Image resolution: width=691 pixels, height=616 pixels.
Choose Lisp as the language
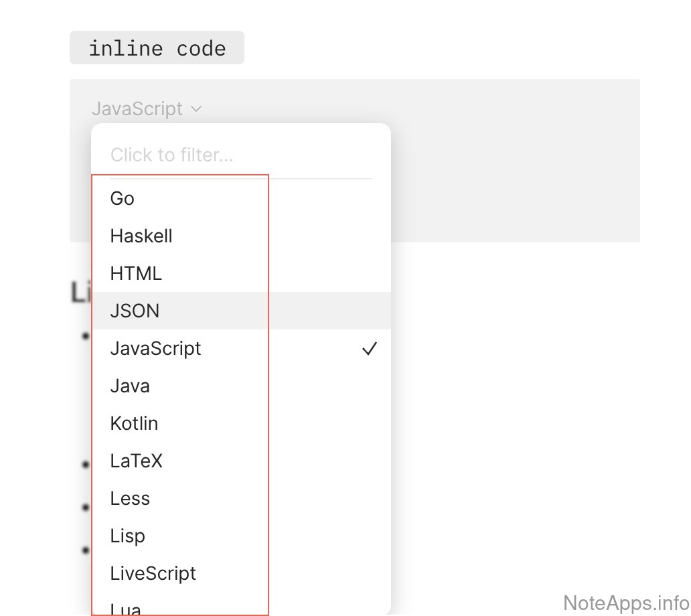pyautogui.click(x=127, y=536)
